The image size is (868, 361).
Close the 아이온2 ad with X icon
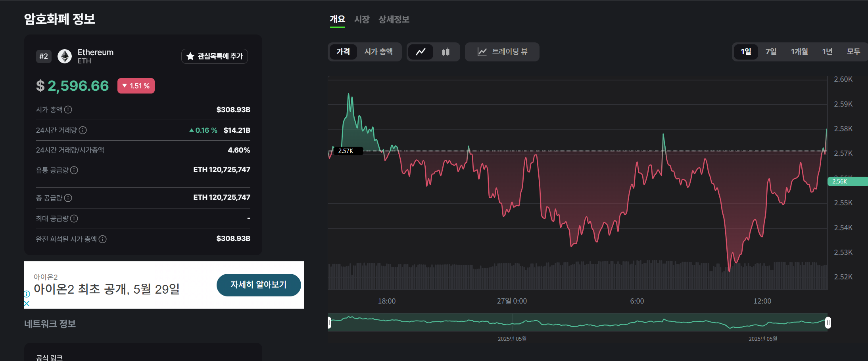point(27,304)
